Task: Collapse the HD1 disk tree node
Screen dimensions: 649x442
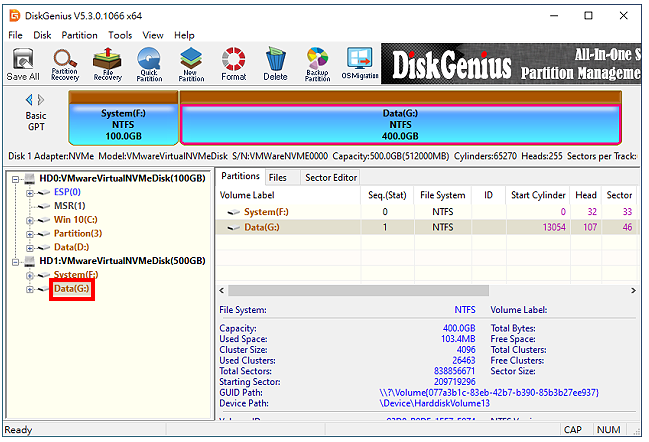Action: pyautogui.click(x=16, y=262)
